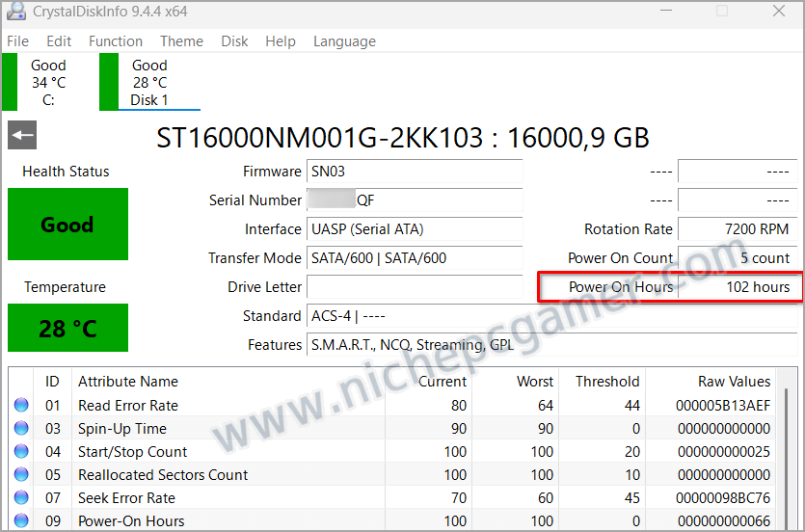Viewport: 805px width, 532px height.
Task: Click raw value 000000000025
Action: click(724, 451)
